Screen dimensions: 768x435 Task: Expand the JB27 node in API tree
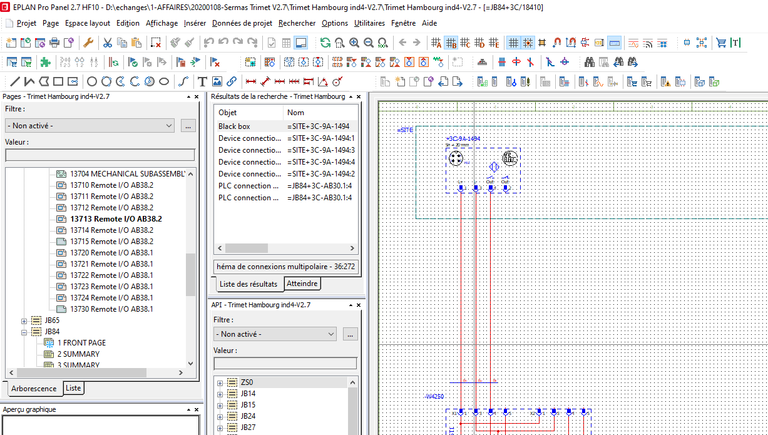pyautogui.click(x=220, y=428)
